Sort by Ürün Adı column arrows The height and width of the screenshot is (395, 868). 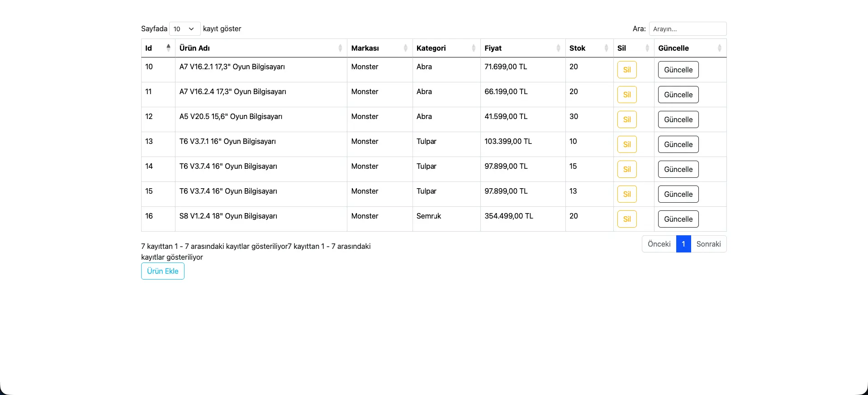340,48
